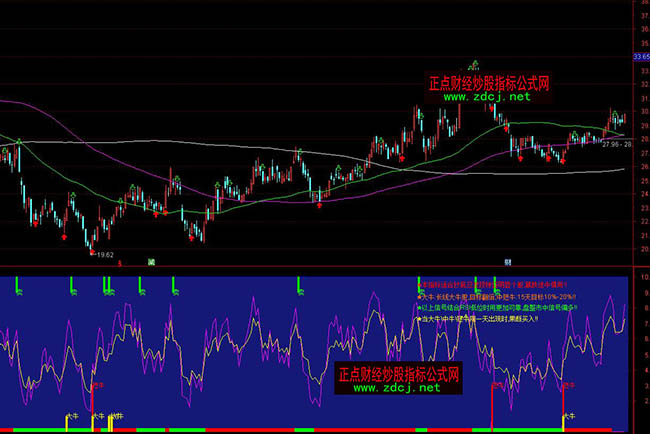
Task: Open the www.zdcj.net link in price chart
Action: click(x=487, y=98)
